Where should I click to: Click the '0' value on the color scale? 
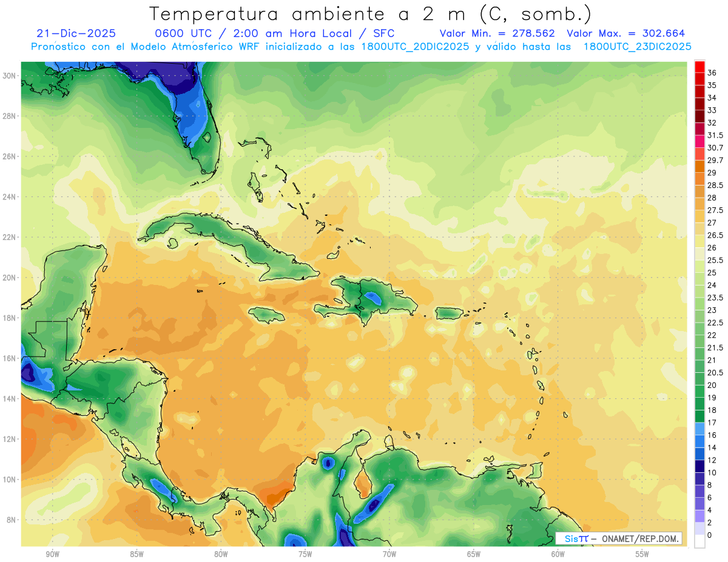click(x=710, y=535)
